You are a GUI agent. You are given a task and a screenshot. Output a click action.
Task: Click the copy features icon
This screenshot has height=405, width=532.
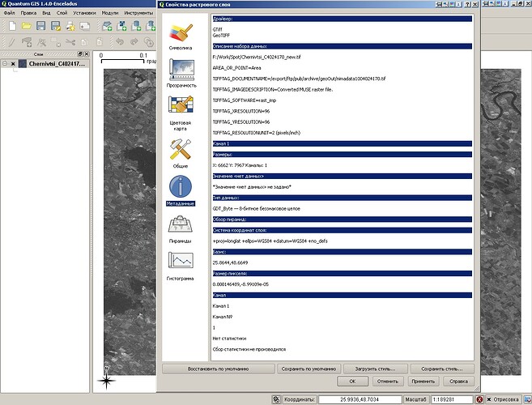[x=84, y=42]
